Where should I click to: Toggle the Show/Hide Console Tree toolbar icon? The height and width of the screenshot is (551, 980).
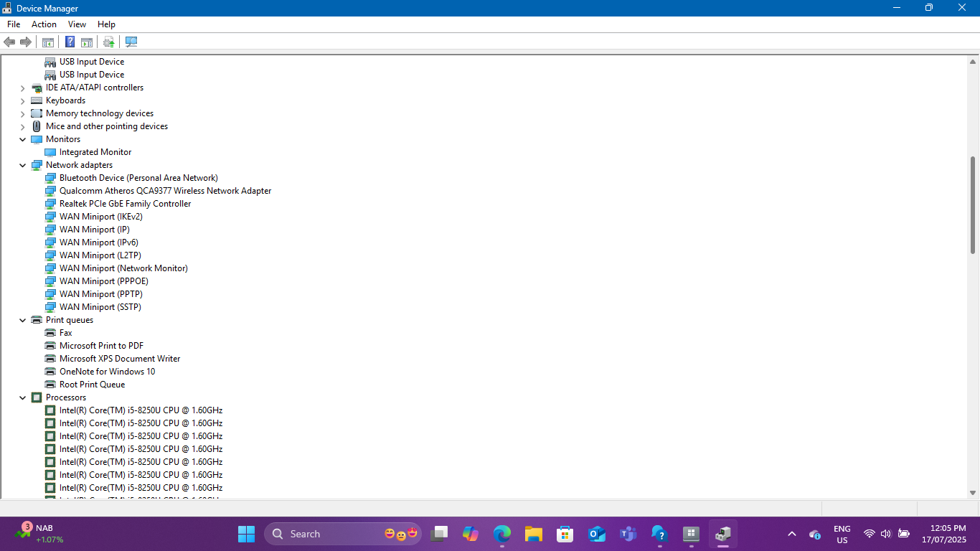(48, 42)
